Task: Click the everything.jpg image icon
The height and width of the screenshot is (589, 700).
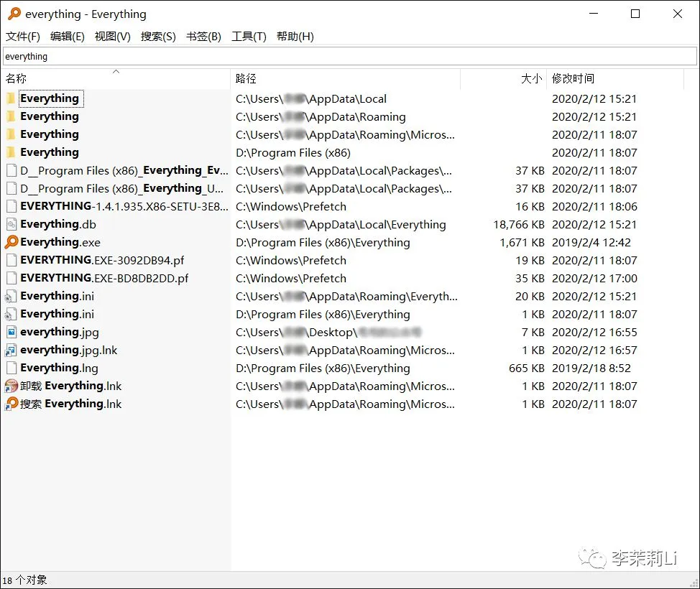Action: (11, 332)
